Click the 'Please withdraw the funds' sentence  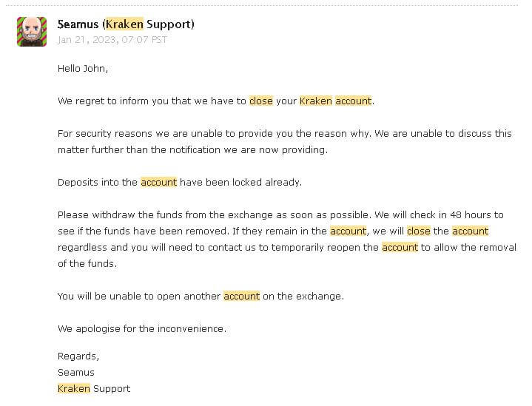click(x=215, y=215)
